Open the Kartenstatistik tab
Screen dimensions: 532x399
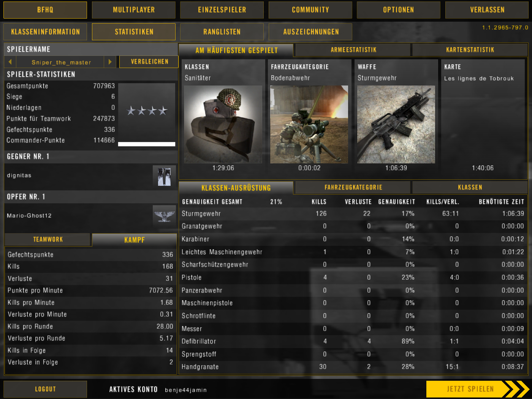470,50
